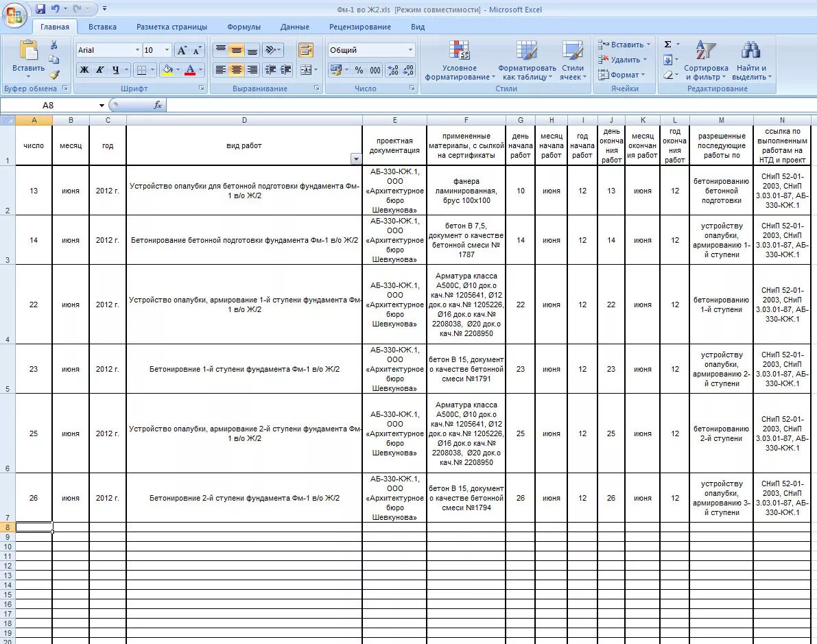The width and height of the screenshot is (817, 644).
Task: Open the Данные ribbon tab
Action: pos(294,27)
